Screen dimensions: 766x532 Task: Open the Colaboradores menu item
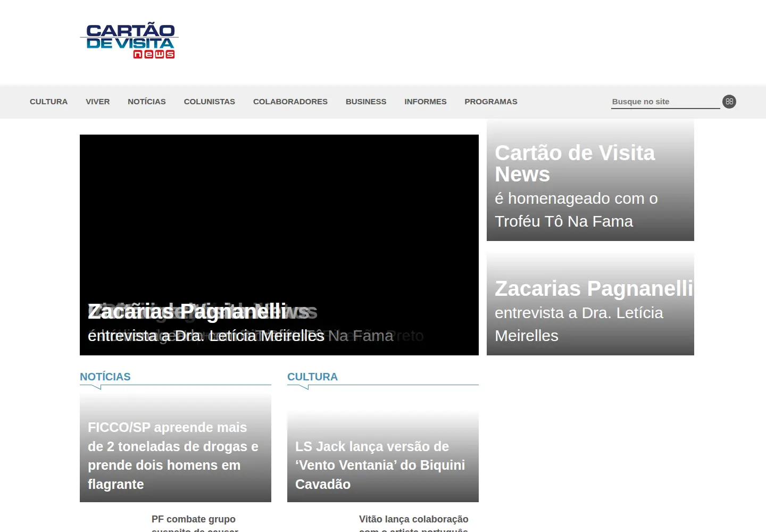coord(290,102)
